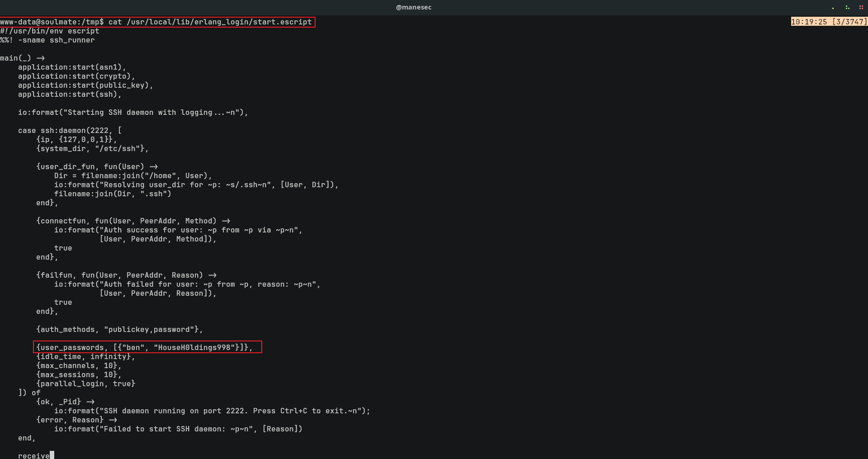Click the "Failed to start SSH daemon" line
This screenshot has height=459, width=868.
179,429
